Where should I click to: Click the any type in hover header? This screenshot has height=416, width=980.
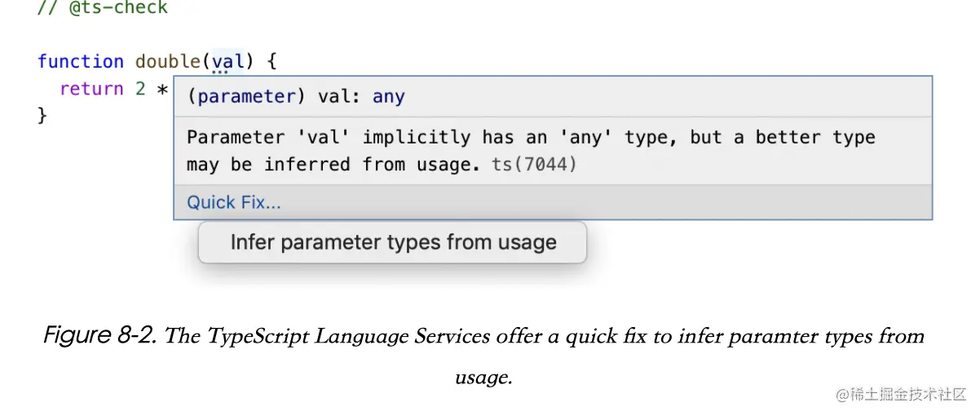coord(389,96)
